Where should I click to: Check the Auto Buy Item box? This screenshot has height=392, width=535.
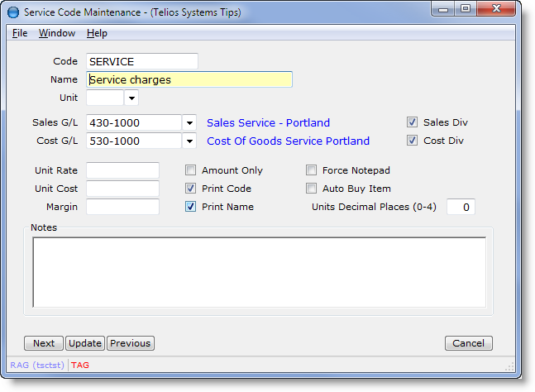312,189
